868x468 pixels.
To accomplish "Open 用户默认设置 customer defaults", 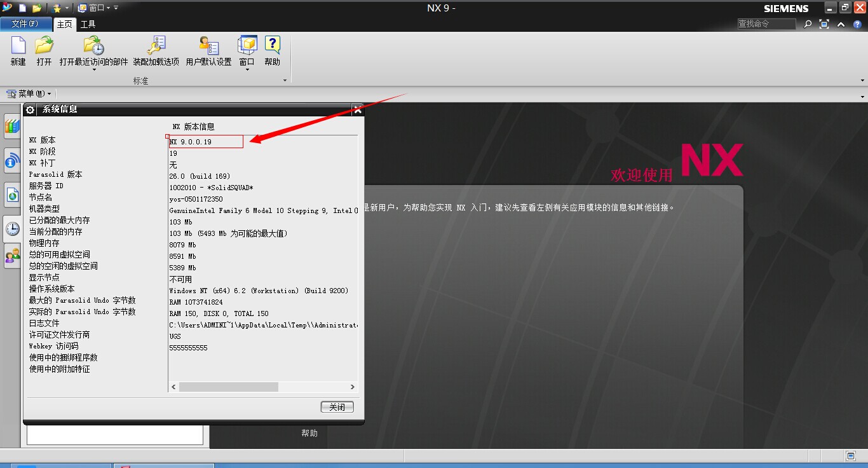I will click(208, 46).
